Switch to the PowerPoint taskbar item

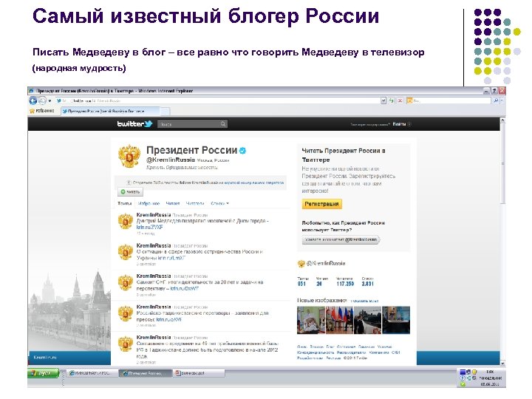coord(199,373)
